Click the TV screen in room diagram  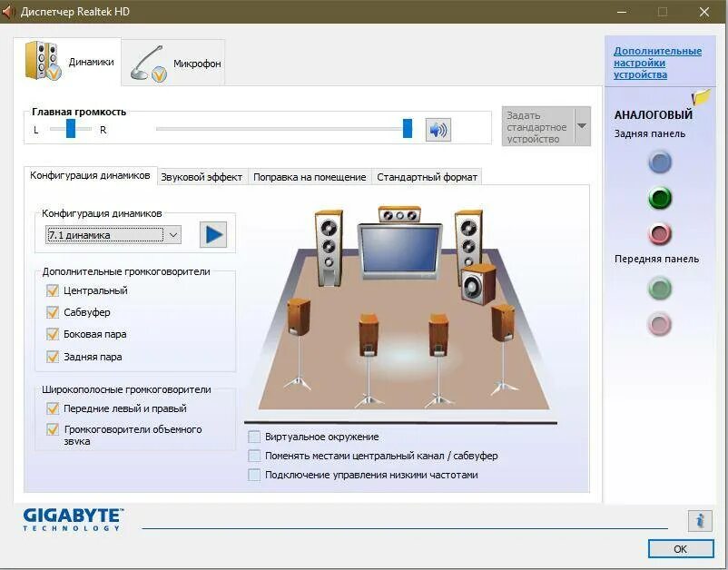coord(399,251)
